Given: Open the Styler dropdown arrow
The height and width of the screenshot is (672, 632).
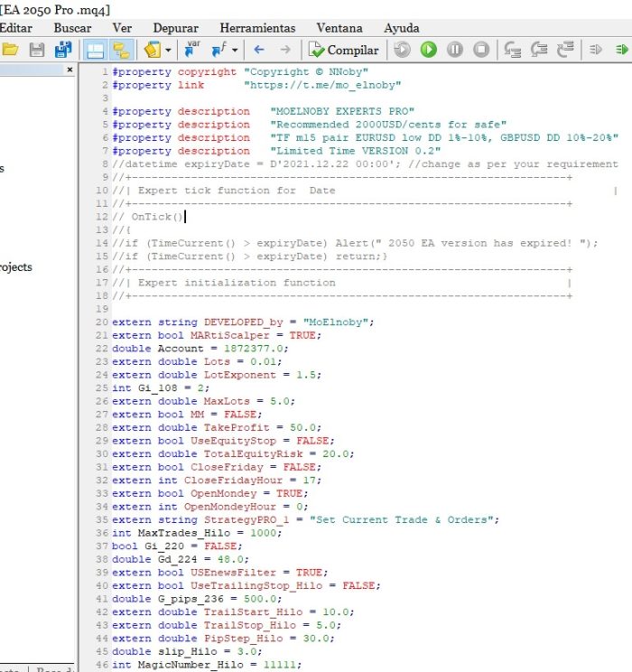Looking at the screenshot, I should (169, 51).
